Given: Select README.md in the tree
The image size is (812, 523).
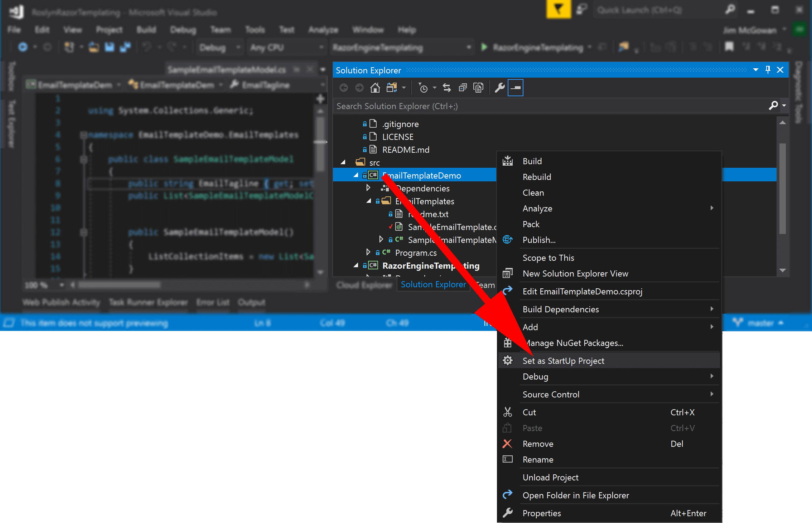Looking at the screenshot, I should tap(406, 150).
